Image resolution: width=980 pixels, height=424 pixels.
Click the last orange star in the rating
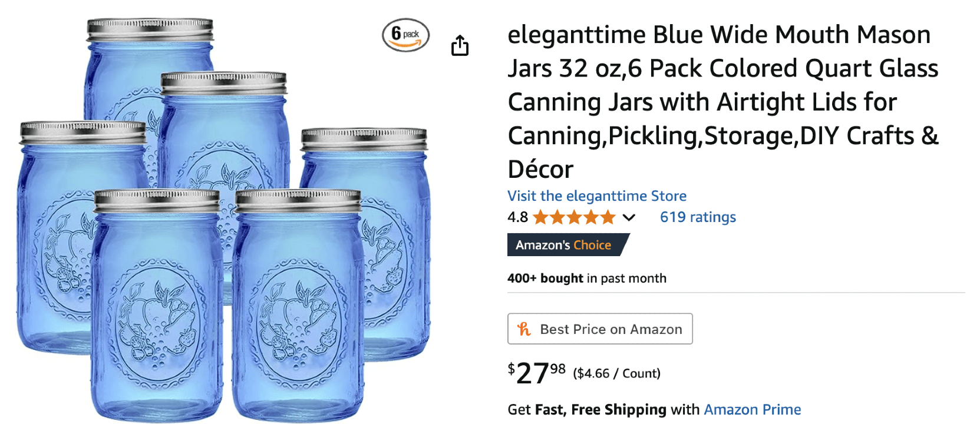(x=608, y=218)
